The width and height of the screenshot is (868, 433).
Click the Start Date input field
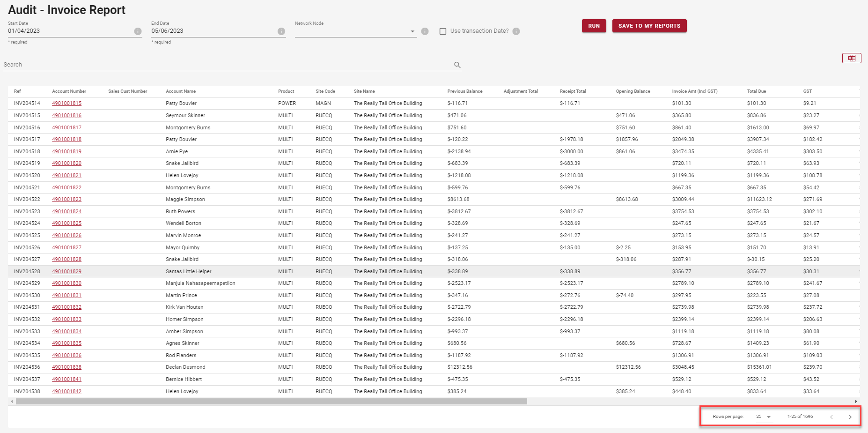[70, 31]
